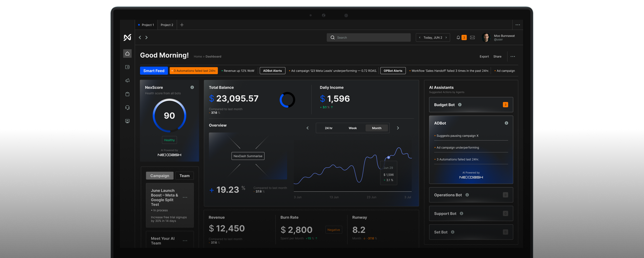Click the NexScore info icon
Screen dimensions: 644x258
click(192, 87)
